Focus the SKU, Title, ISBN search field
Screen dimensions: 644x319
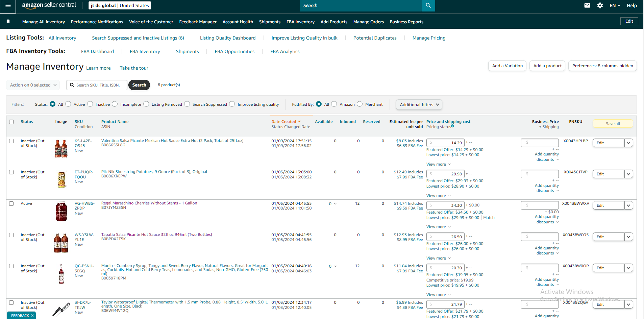pyautogui.click(x=97, y=85)
